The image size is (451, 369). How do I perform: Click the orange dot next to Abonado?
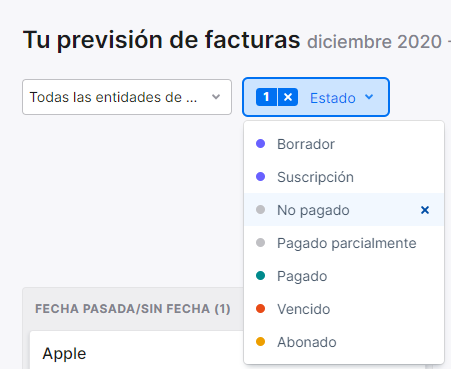click(x=260, y=342)
